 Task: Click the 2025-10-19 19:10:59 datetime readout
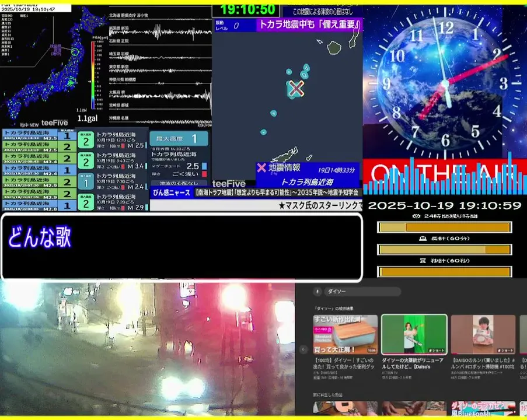click(444, 205)
